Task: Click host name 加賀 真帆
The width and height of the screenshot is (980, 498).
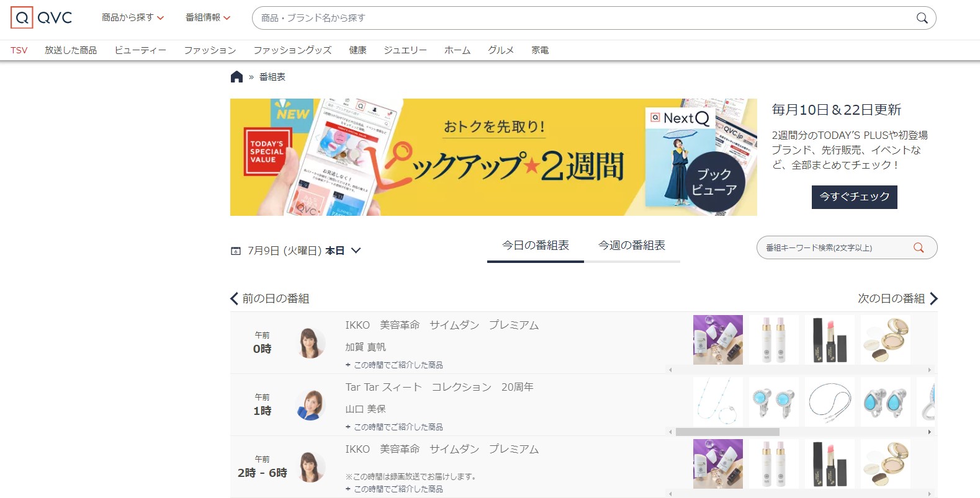Action: [x=366, y=347]
